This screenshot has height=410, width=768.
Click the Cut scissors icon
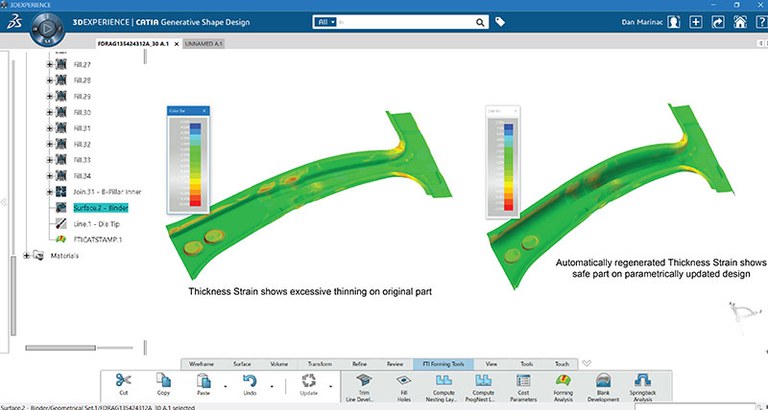124,379
